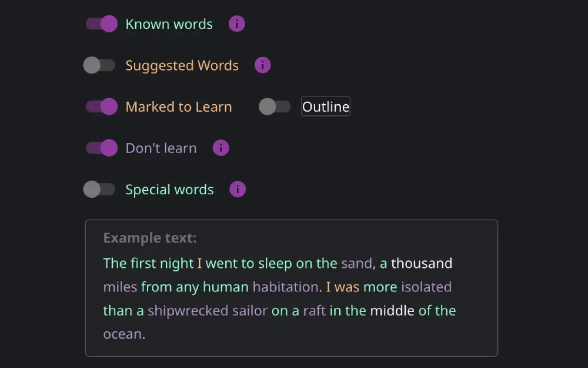Image resolution: width=588 pixels, height=368 pixels.
Task: Click the "Marked to Learn" label text
Action: (179, 107)
